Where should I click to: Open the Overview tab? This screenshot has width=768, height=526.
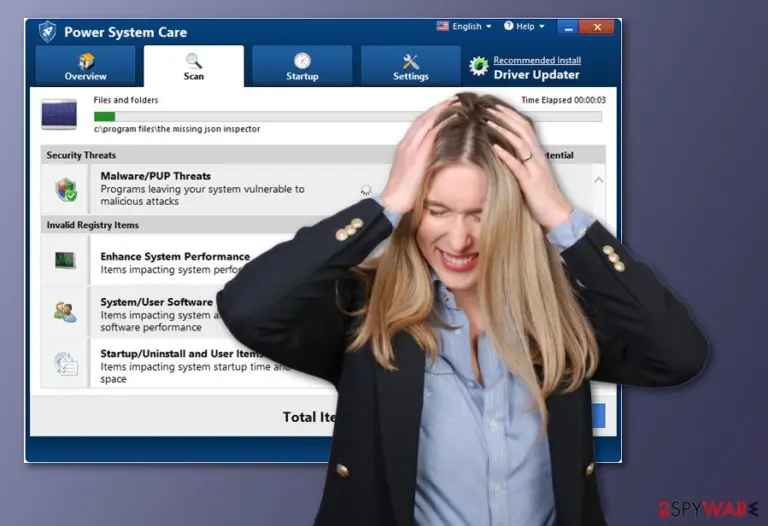(x=85, y=66)
